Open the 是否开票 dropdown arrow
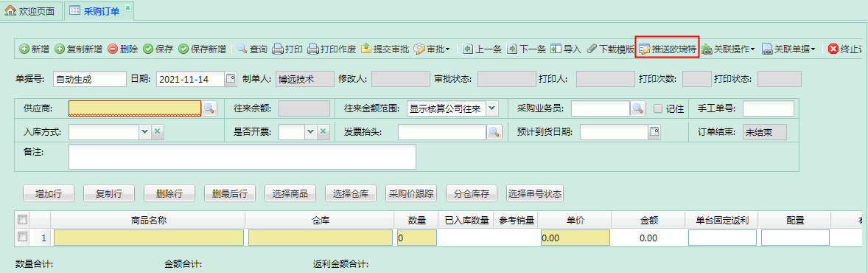 point(310,132)
